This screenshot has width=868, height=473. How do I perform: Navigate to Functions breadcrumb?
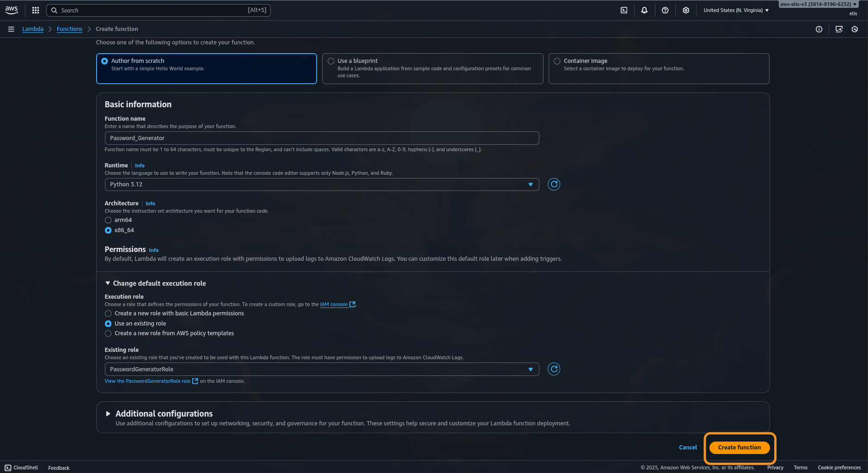(69, 29)
